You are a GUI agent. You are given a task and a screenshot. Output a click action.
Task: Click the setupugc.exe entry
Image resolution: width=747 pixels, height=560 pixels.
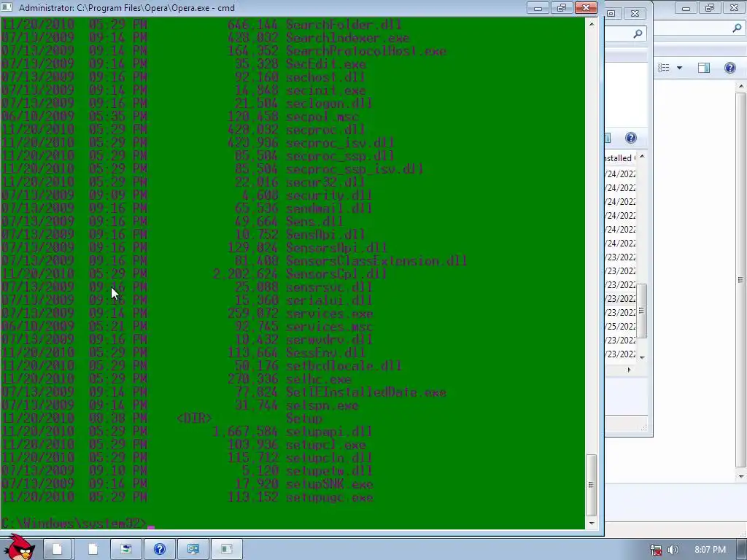click(329, 497)
